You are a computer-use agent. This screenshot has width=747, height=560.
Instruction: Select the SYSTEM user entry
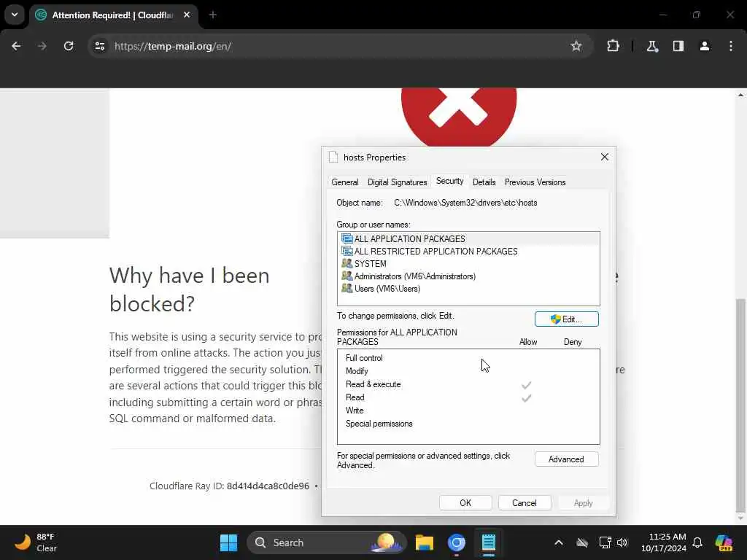(468, 263)
